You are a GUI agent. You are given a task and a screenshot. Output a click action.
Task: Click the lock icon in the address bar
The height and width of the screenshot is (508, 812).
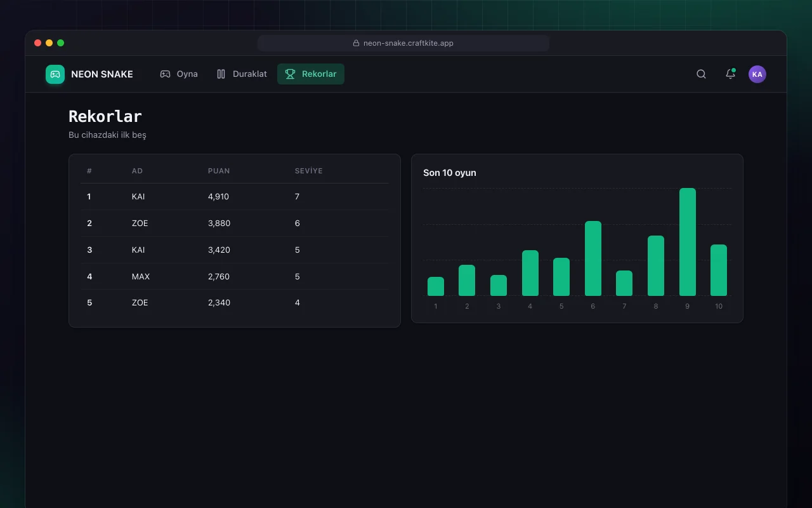click(357, 43)
